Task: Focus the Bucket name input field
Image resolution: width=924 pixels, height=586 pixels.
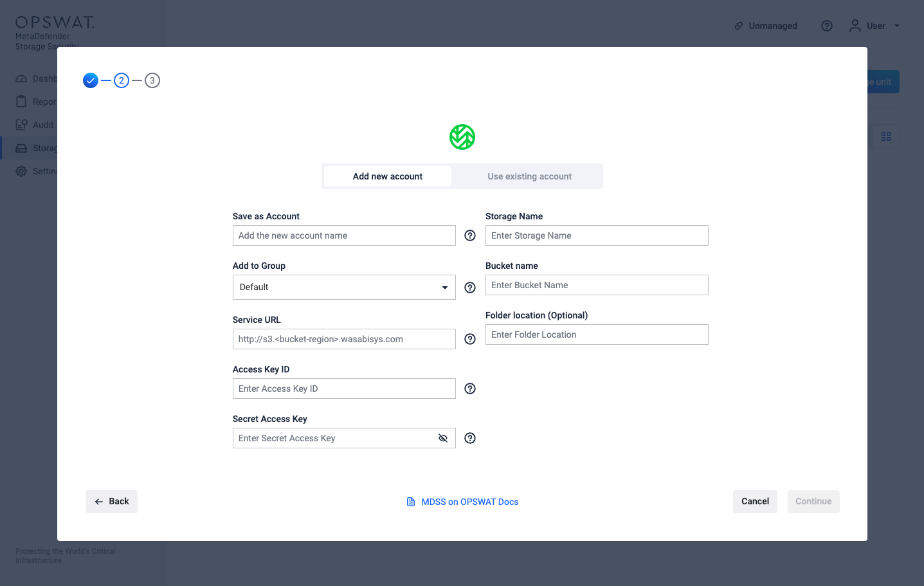Action: click(597, 285)
